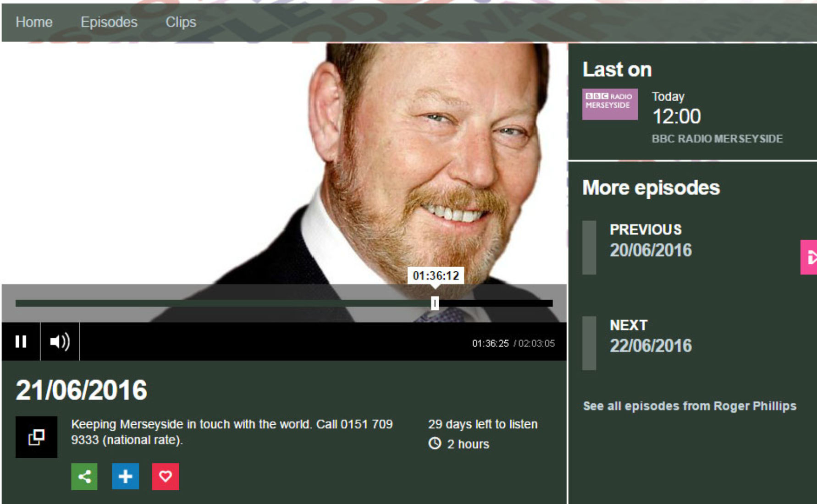Mute the volume speaker icon

(x=60, y=342)
